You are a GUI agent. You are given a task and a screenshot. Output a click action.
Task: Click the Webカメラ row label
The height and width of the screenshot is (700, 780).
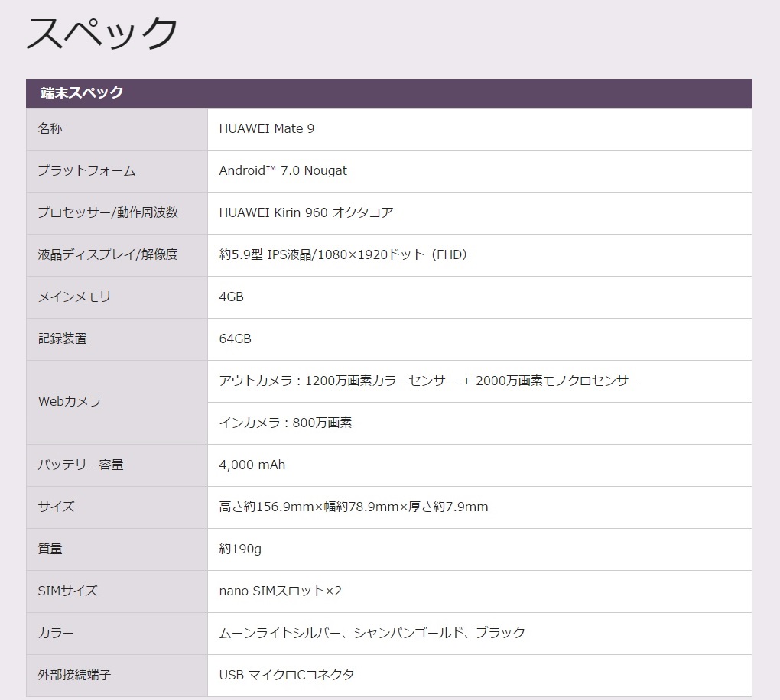point(69,401)
